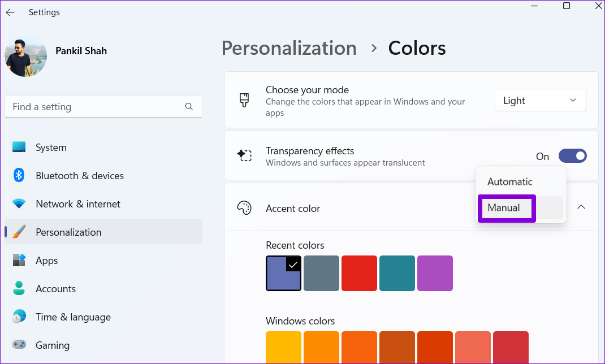Click the search magnifier icon
Screen dimensions: 605x364
coord(189,106)
